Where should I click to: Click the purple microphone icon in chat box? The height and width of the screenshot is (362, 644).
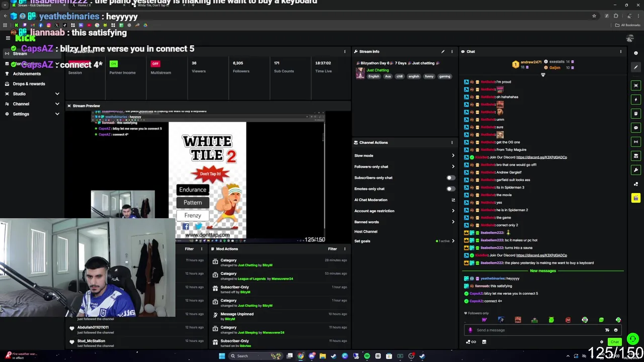point(470,330)
